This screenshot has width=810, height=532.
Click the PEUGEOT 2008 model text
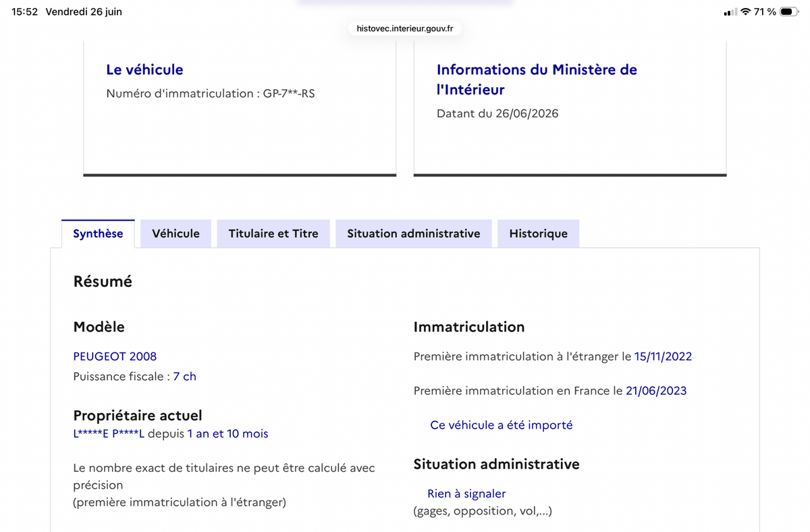[115, 356]
